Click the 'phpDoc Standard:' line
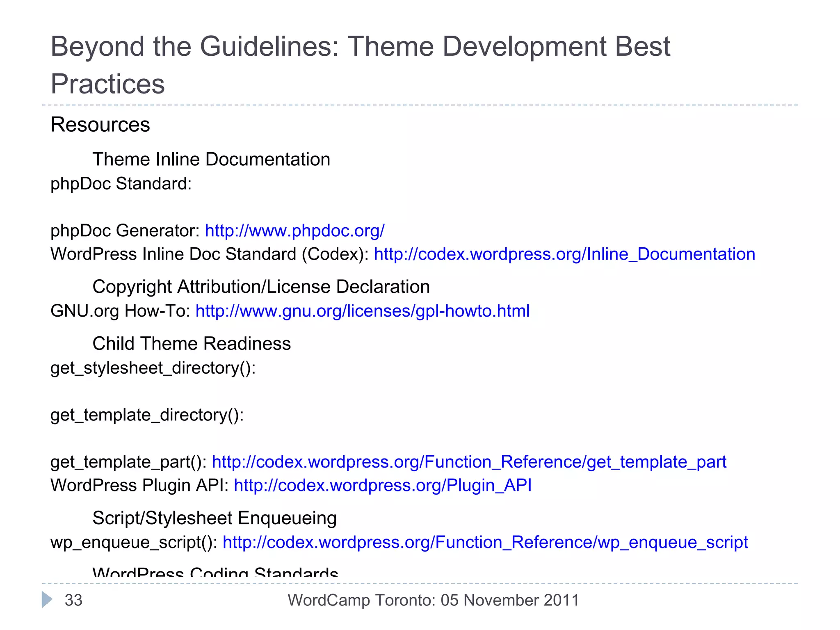The height and width of the screenshot is (630, 840). [x=121, y=184]
